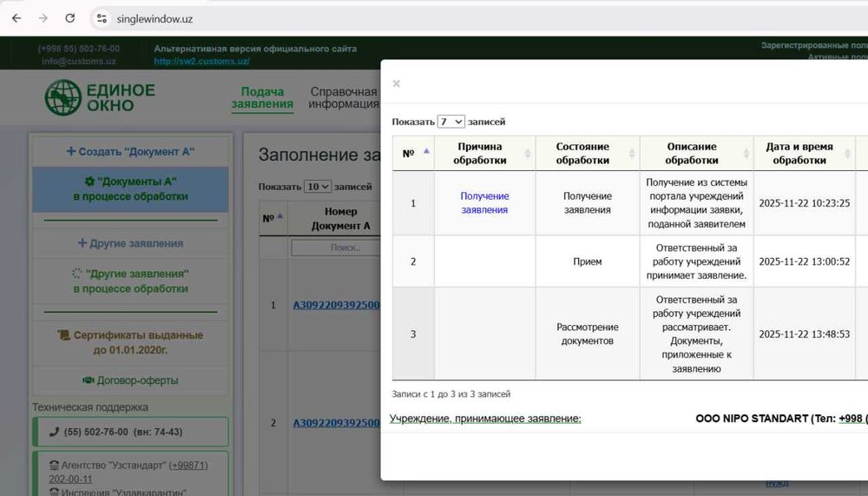Click Другие заявления plus item
Viewport: 868px width, 496px height.
[x=130, y=243]
